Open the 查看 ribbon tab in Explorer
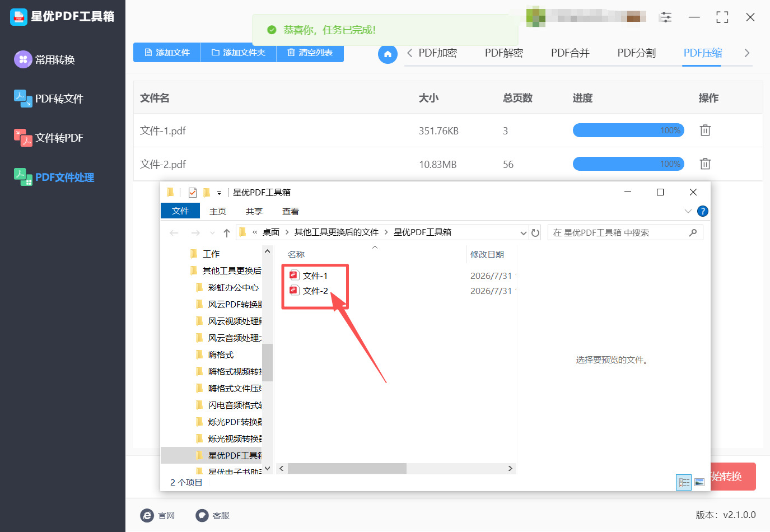 pos(291,211)
